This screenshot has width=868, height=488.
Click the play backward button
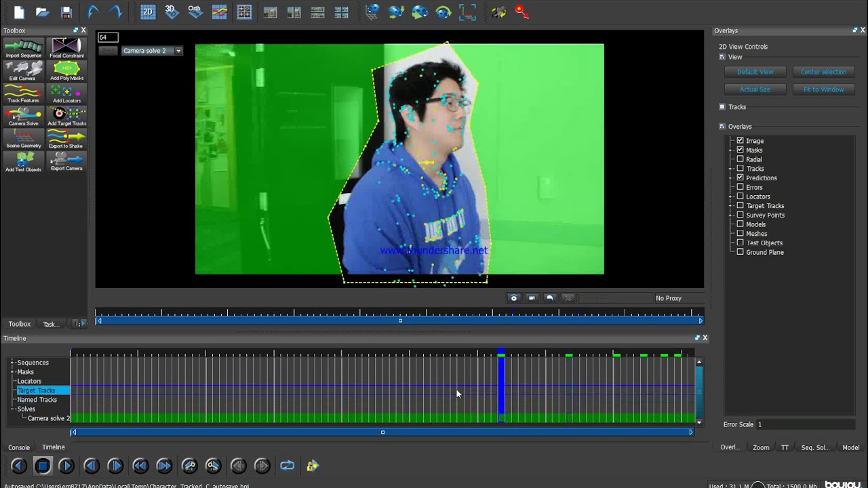pos(19,466)
